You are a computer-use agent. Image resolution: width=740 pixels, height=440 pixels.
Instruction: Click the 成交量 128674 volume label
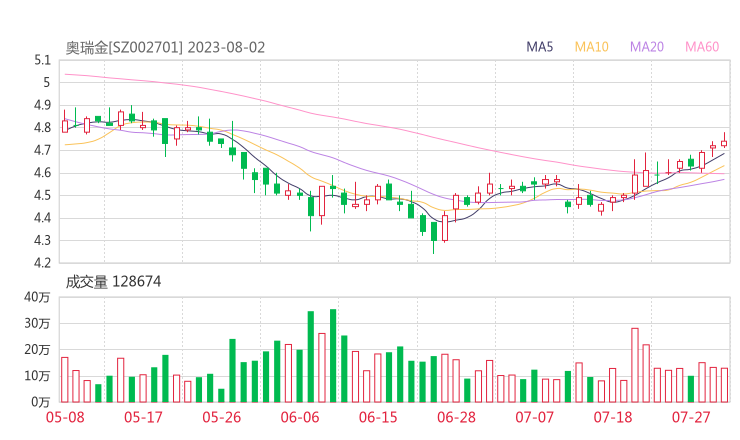coord(113,282)
